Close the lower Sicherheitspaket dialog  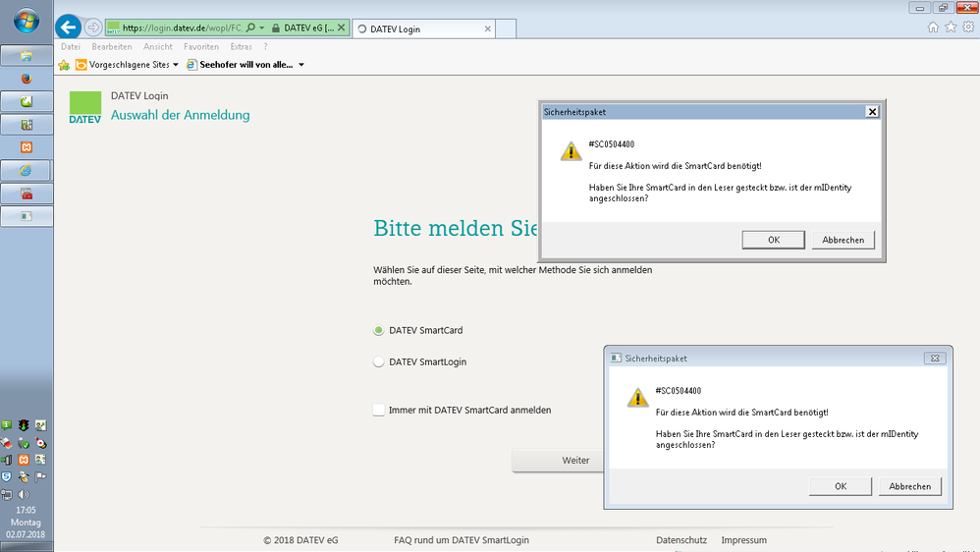(935, 359)
